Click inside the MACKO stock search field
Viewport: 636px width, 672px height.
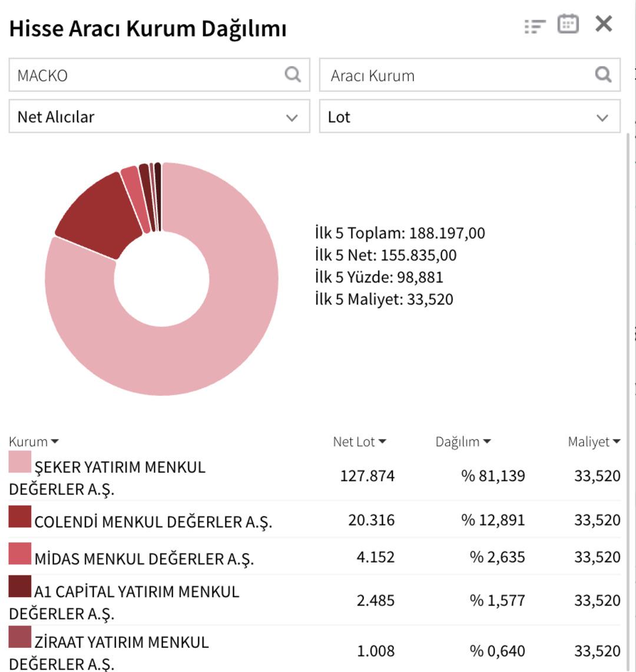pyautogui.click(x=118, y=75)
